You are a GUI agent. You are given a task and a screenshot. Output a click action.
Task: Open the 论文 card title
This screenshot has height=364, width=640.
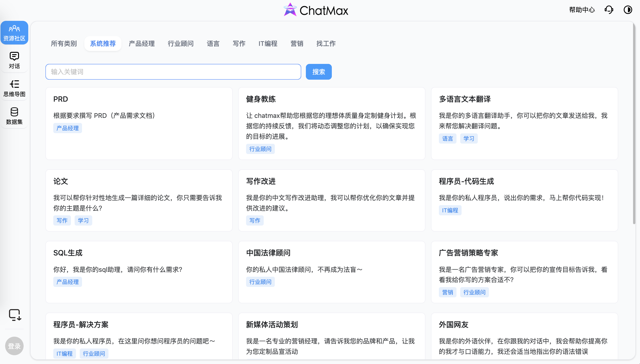point(60,181)
